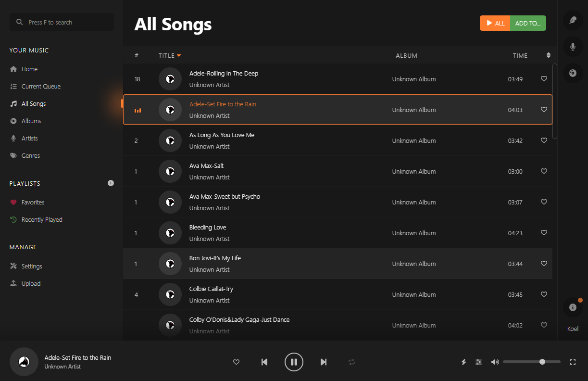The image size is (588, 381).
Task: Open the album info disc icon
Action: (x=573, y=73)
